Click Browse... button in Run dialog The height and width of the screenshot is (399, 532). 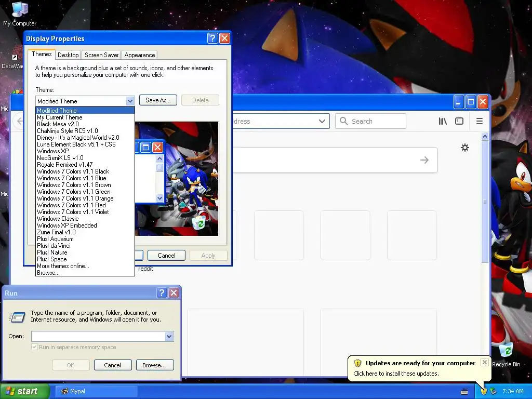(x=155, y=365)
